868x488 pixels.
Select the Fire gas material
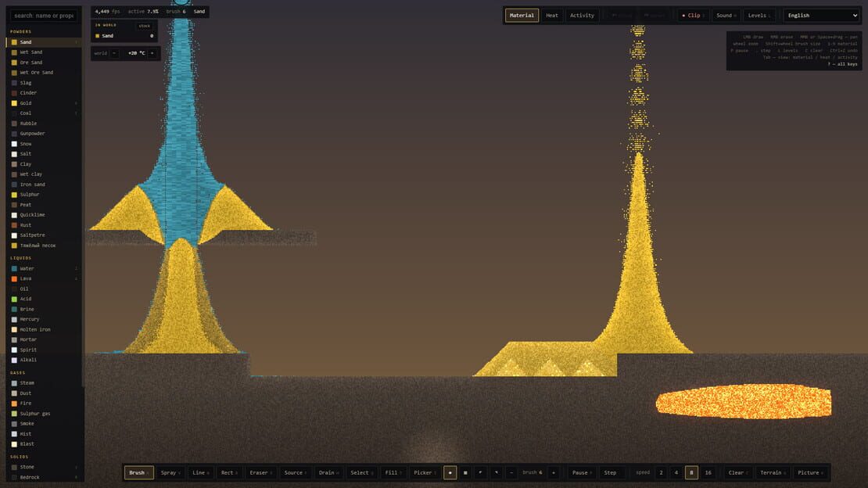click(44, 404)
